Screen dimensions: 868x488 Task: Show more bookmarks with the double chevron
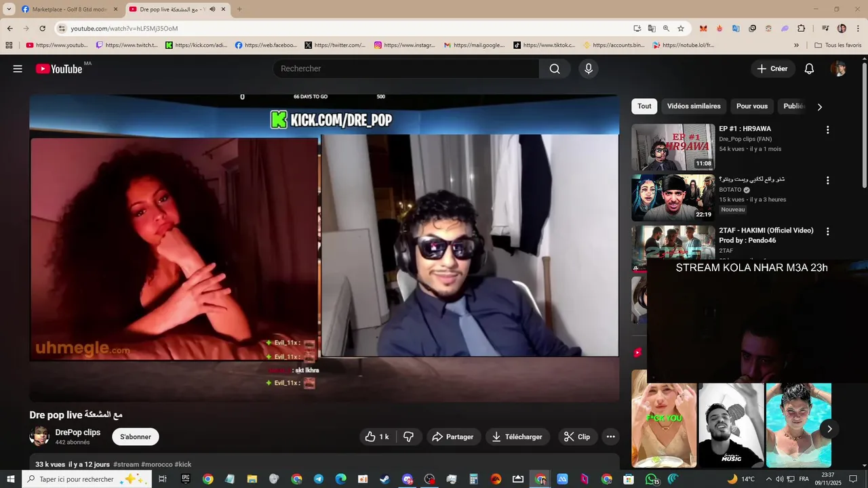click(x=796, y=45)
